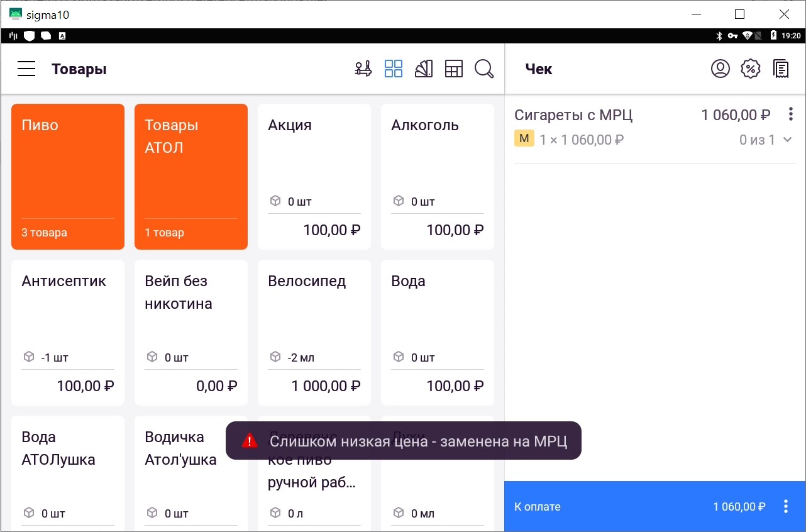The height and width of the screenshot is (532, 806).
Task: Click the Чек panel title
Action: [539, 69]
